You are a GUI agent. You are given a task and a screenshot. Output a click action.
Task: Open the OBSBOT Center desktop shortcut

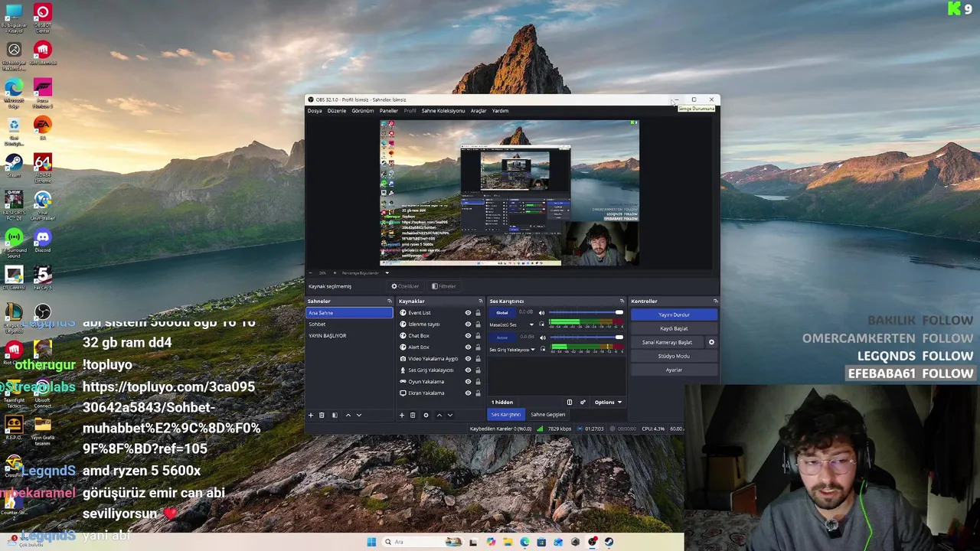pyautogui.click(x=43, y=18)
